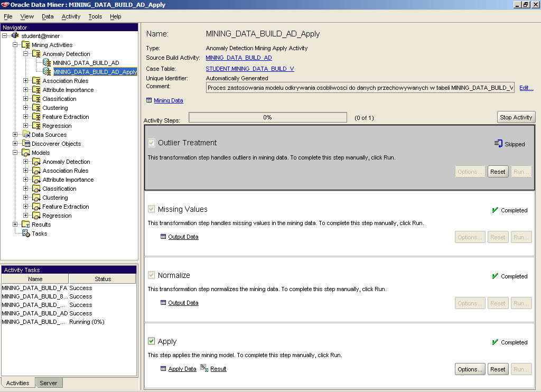Click the Apply Data table icon

coord(163,369)
